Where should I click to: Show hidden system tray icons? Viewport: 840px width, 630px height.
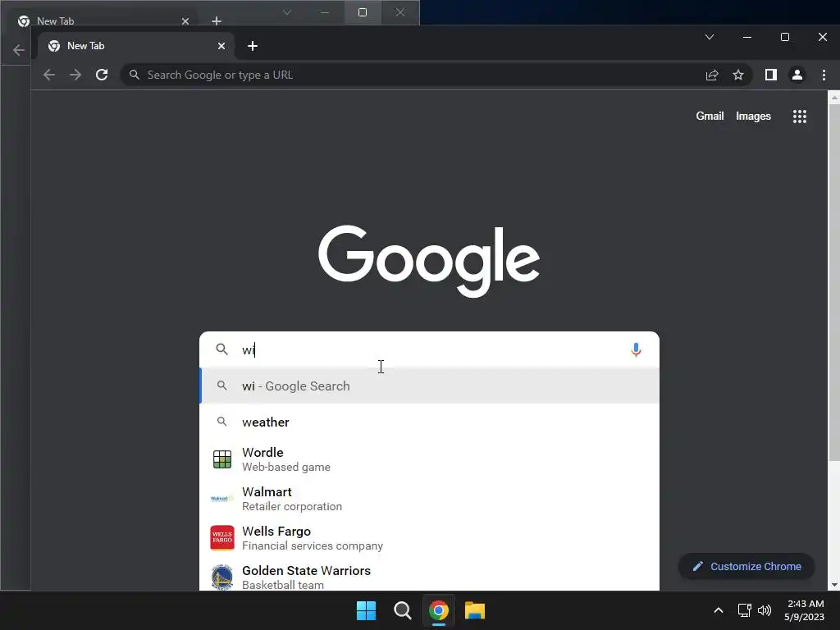point(719,610)
